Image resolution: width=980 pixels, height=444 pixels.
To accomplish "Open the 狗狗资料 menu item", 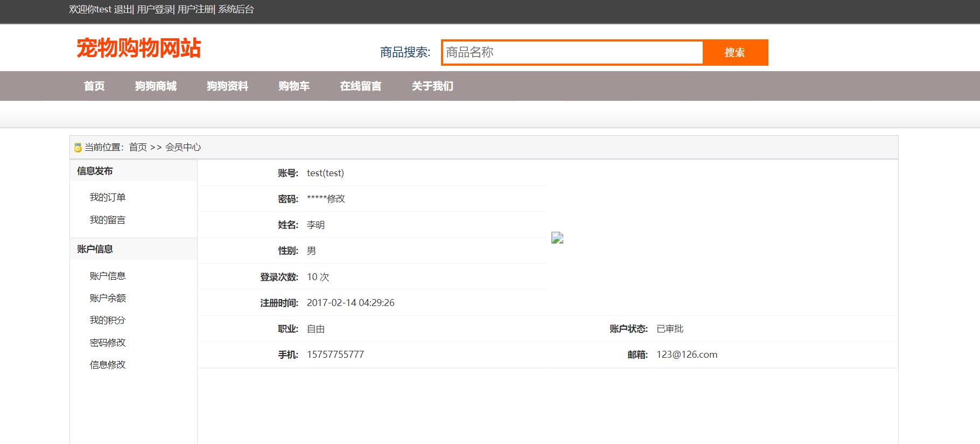I will [227, 86].
